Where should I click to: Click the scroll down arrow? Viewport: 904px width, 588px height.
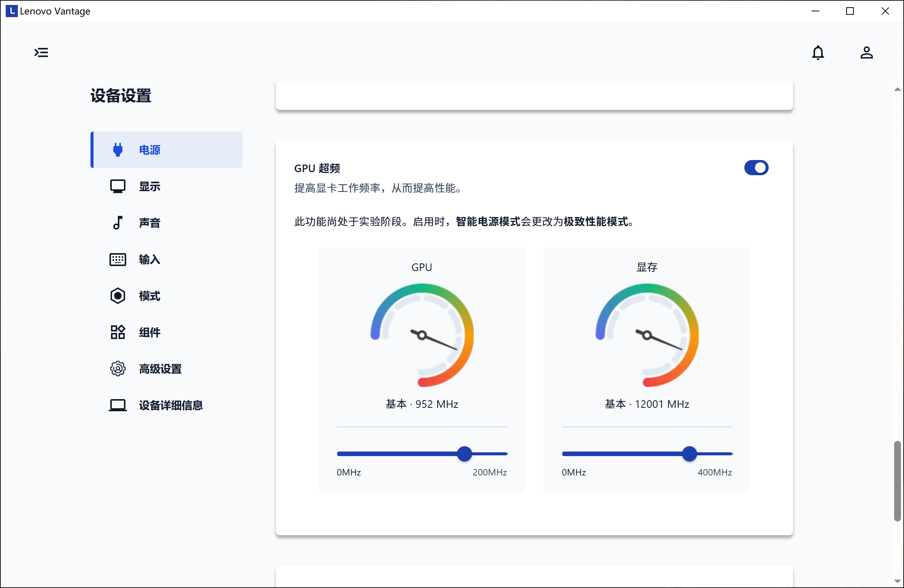click(897, 581)
